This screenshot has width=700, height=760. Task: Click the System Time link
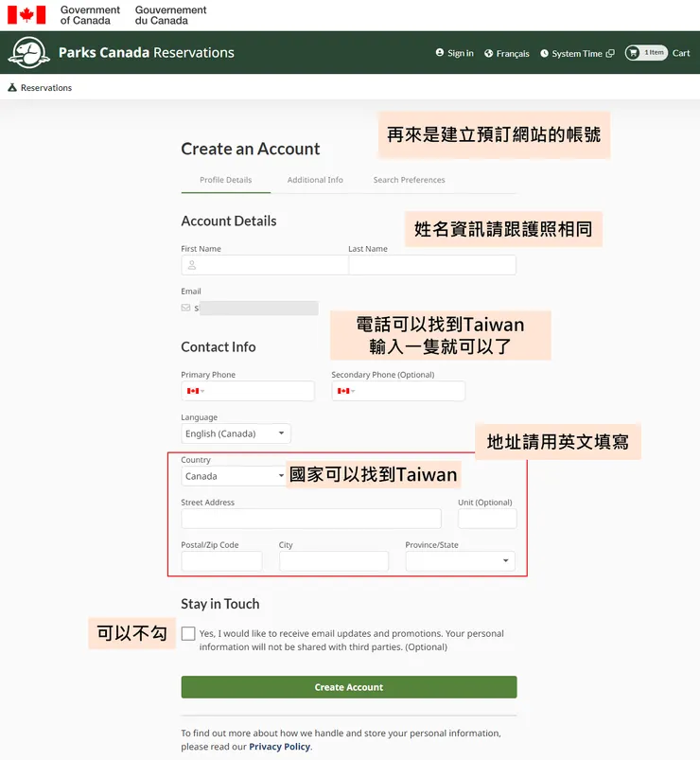coord(577,53)
